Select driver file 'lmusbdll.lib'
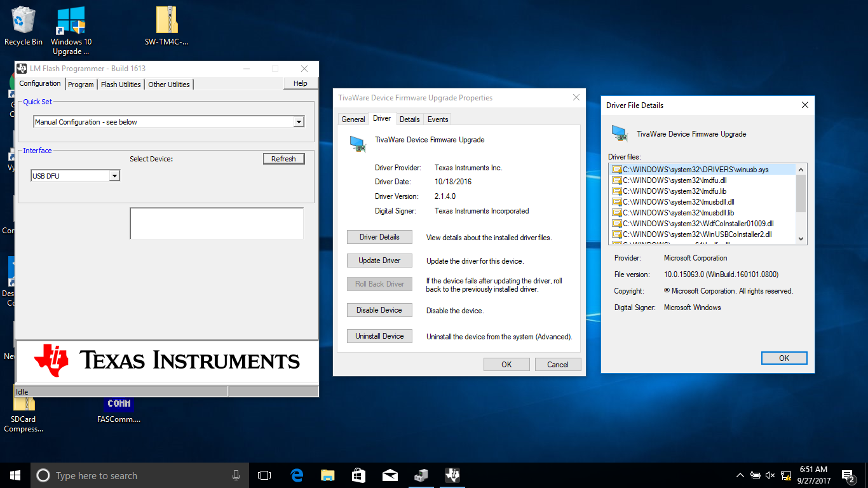Viewport: 868px width, 488px height. (x=702, y=213)
